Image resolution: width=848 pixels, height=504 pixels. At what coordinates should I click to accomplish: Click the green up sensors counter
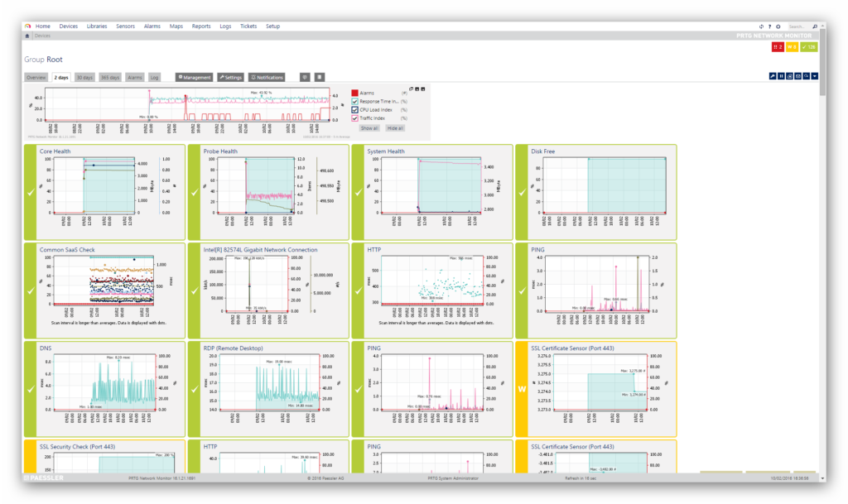tap(810, 47)
